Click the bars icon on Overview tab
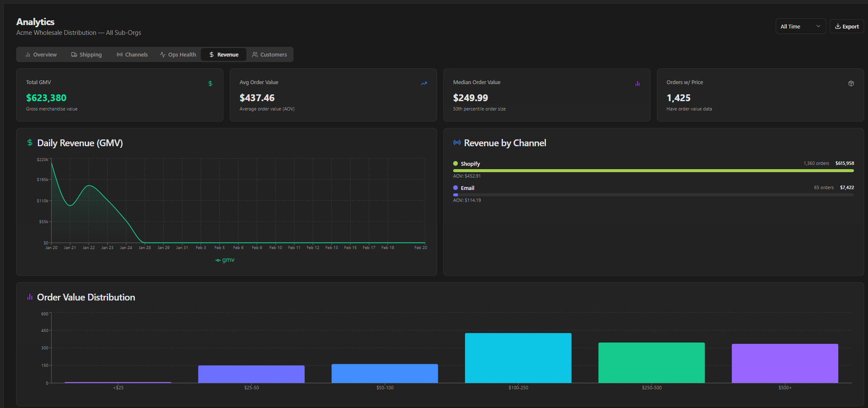 pos(28,54)
